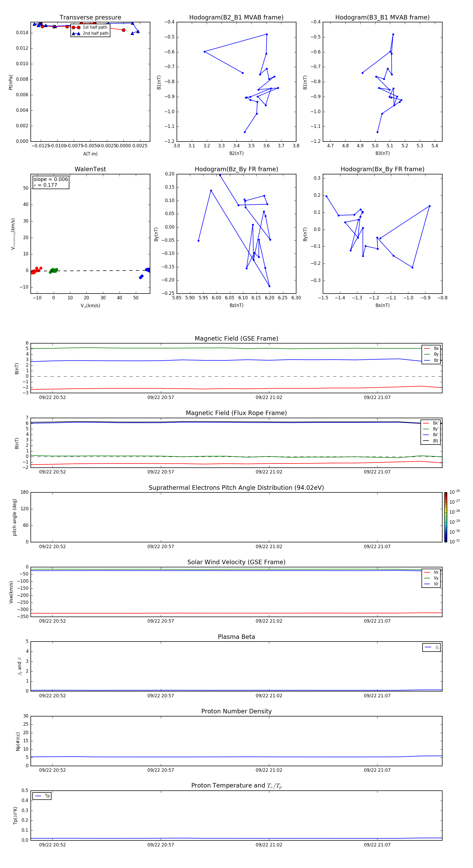Click the 'Proton Temperature and Te/Tp' title

pyautogui.click(x=236, y=786)
